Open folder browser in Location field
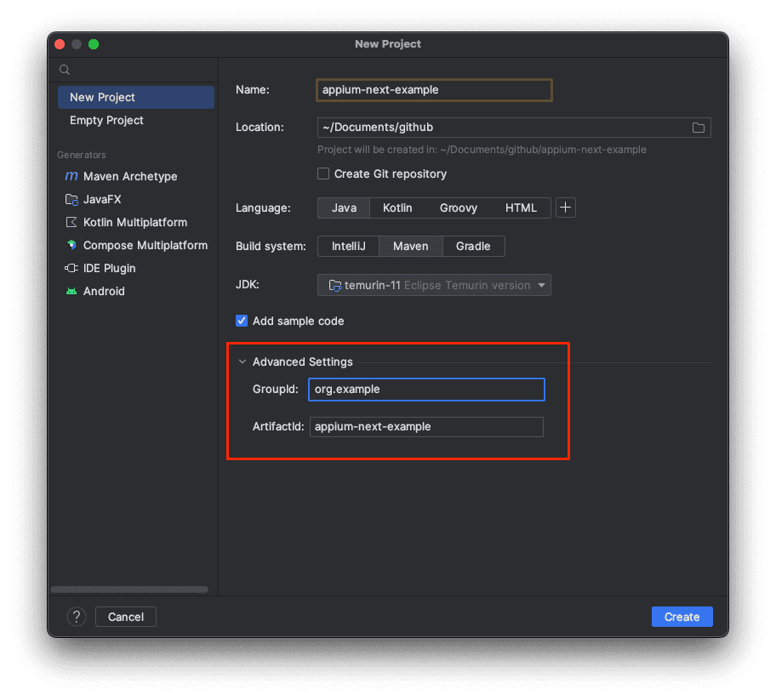 [698, 128]
